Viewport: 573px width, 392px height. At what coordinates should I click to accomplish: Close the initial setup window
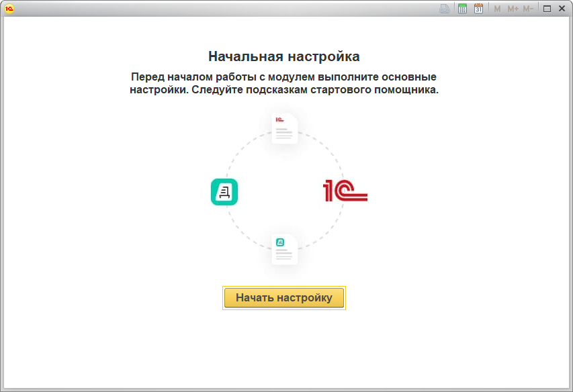coord(562,9)
